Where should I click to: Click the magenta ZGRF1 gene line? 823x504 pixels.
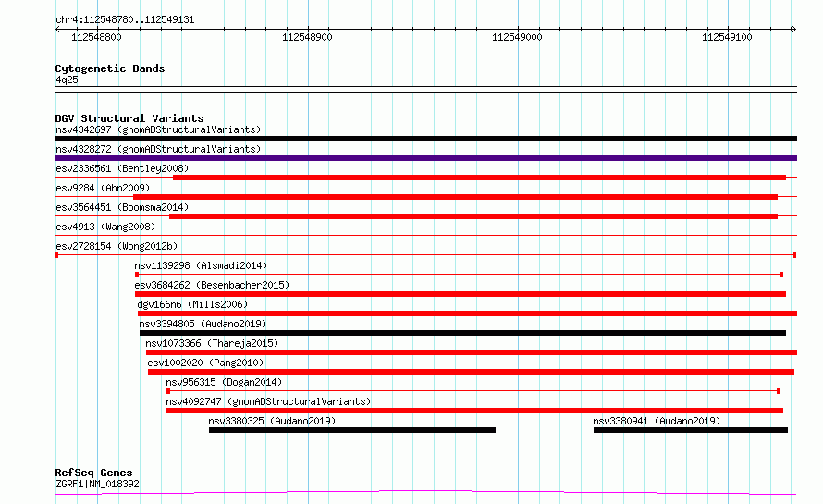click(425, 493)
